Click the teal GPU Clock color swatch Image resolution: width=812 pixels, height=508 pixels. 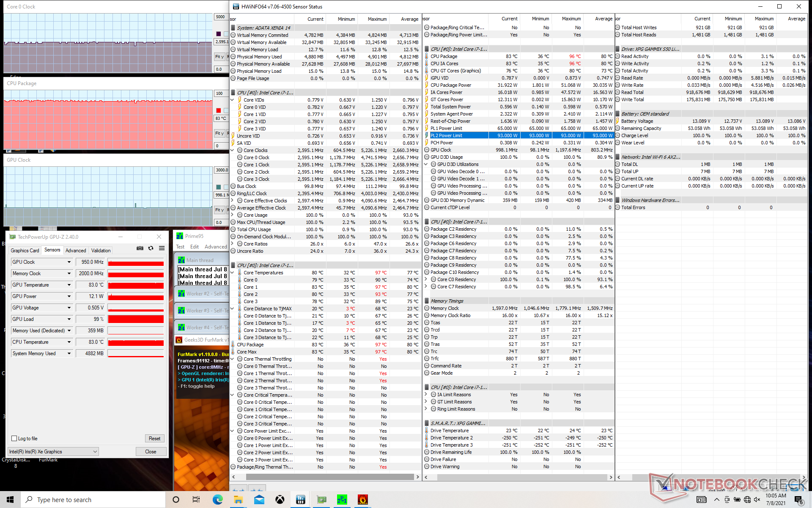(x=218, y=187)
